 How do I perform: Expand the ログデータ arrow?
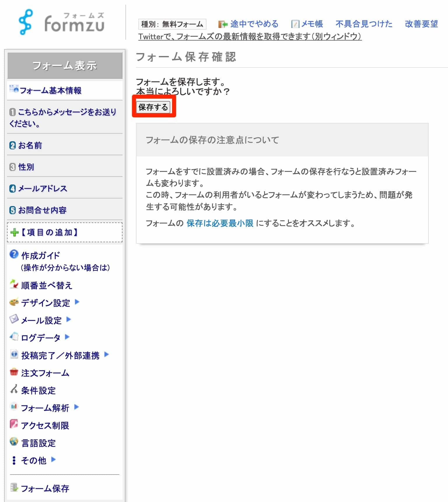point(67,337)
